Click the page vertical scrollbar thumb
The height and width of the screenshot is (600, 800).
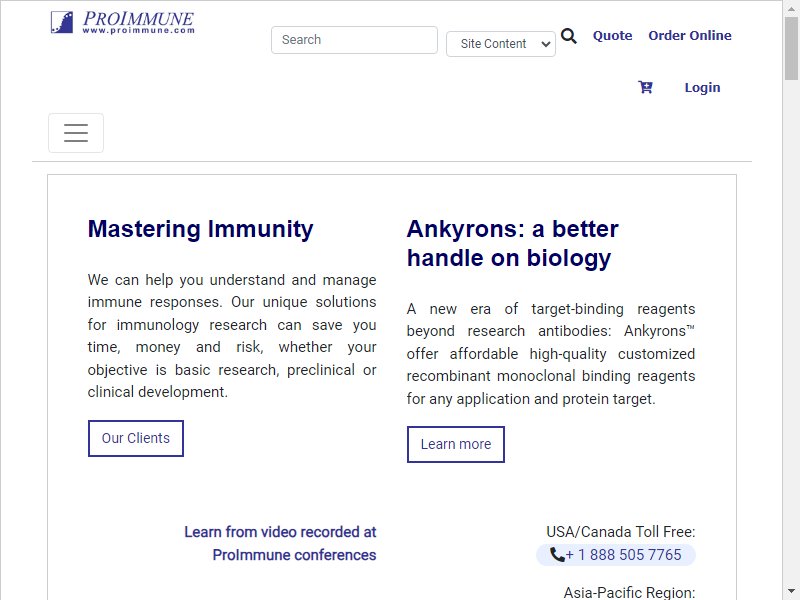coord(791,48)
